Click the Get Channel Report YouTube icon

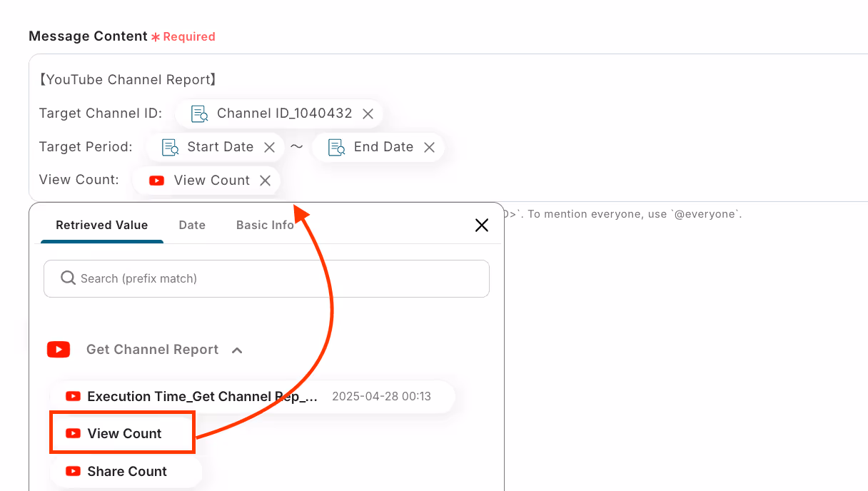click(59, 350)
